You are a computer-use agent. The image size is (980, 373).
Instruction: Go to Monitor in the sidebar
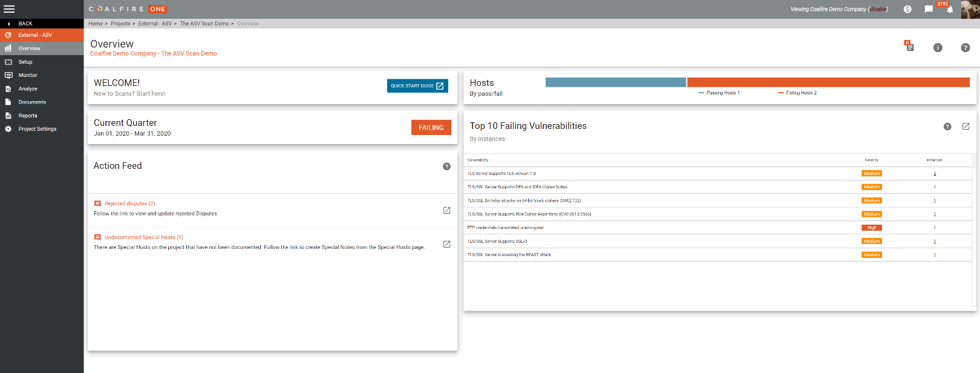pos(42,75)
